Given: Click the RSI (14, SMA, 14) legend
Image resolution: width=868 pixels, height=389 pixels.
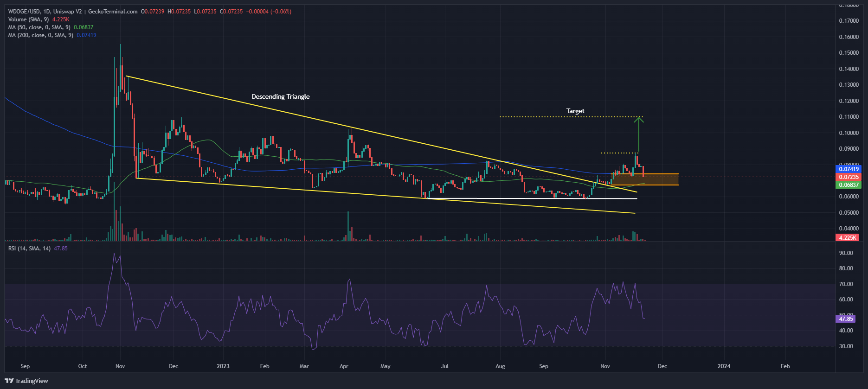Looking at the screenshot, I should tap(30, 249).
